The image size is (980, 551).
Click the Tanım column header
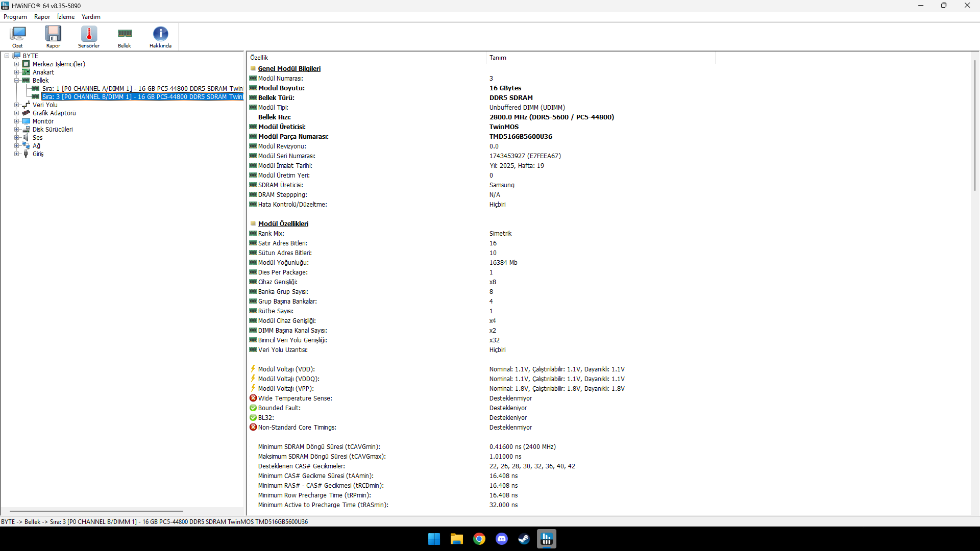point(600,58)
